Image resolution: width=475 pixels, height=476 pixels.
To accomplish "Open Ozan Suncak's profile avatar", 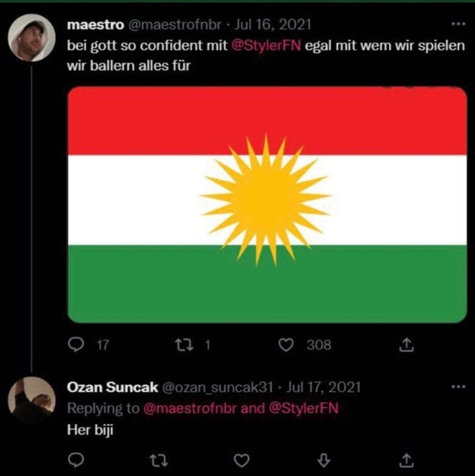I will [31, 400].
